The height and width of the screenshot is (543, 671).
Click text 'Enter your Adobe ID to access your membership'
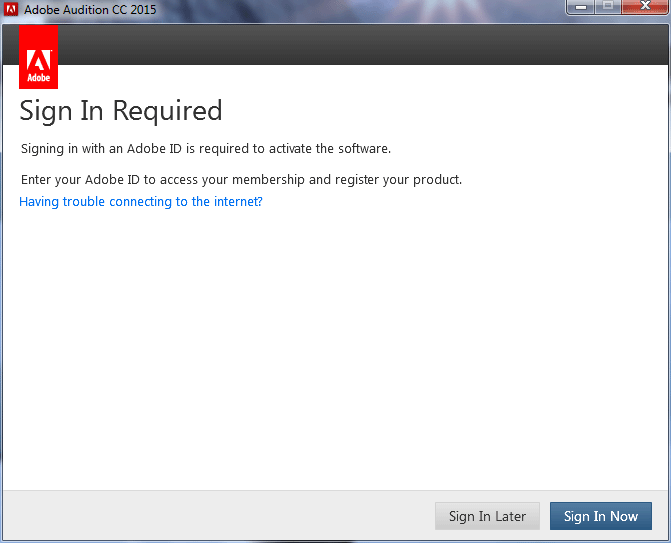coord(163,179)
